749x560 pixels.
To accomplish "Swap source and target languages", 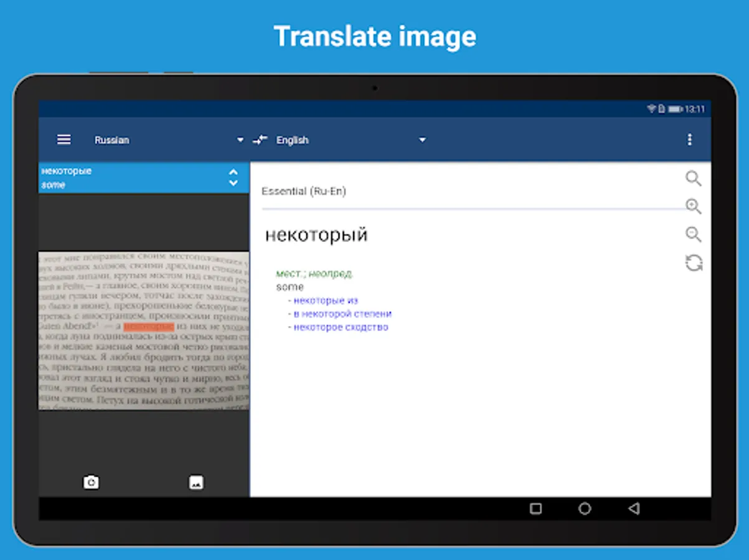I will click(x=260, y=140).
